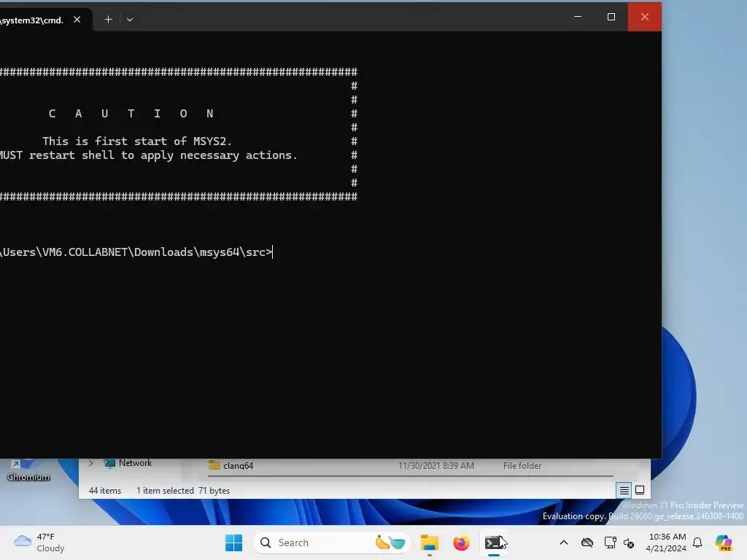Open the weather widget showing 47°F

39,542
